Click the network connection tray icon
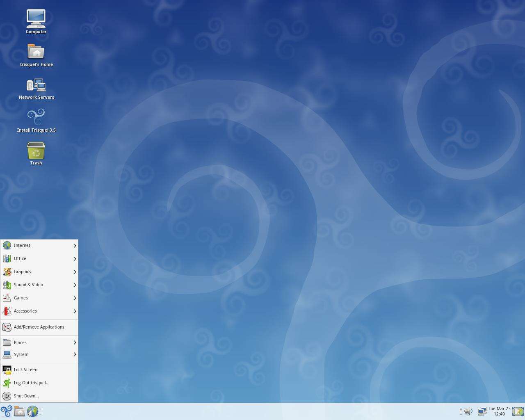This screenshot has width=525, height=420. (x=482, y=411)
